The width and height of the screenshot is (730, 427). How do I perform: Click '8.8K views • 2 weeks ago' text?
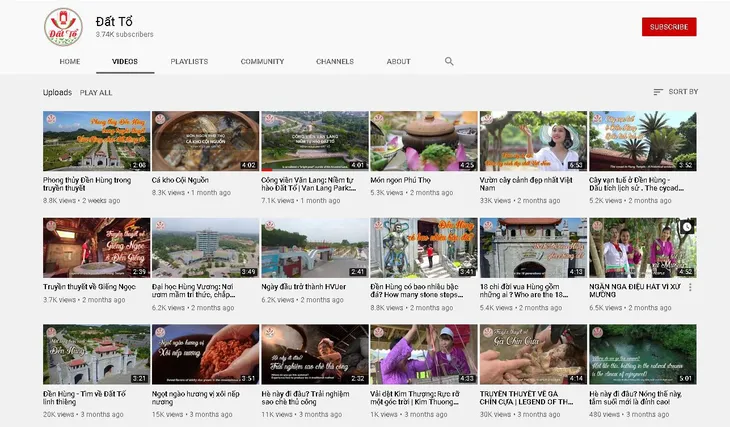pyautogui.click(x=81, y=201)
